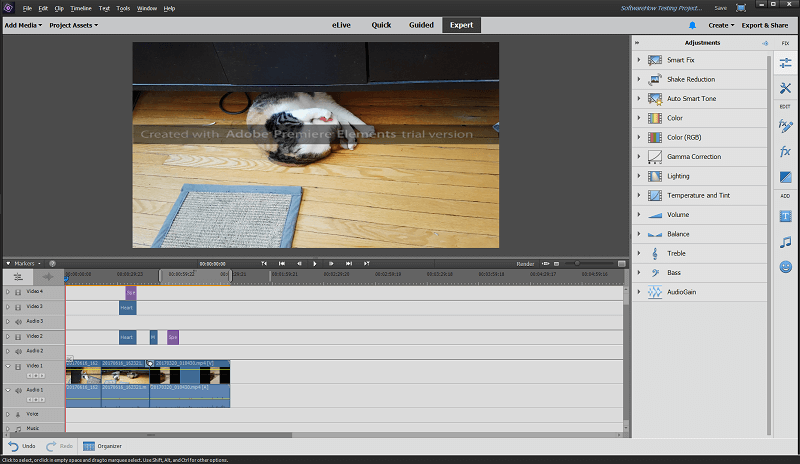This screenshot has width=800, height=464.
Task: Expand the Lighting adjustment
Action: (x=639, y=176)
